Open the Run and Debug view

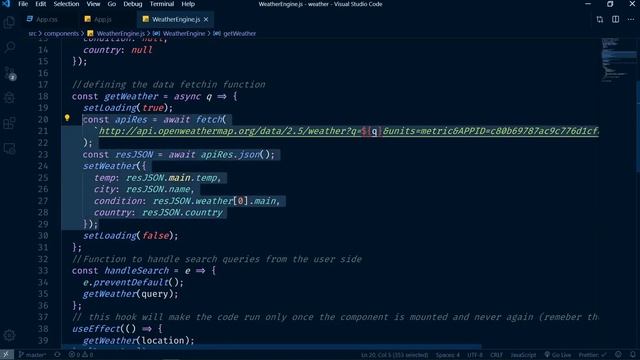tap(9, 98)
